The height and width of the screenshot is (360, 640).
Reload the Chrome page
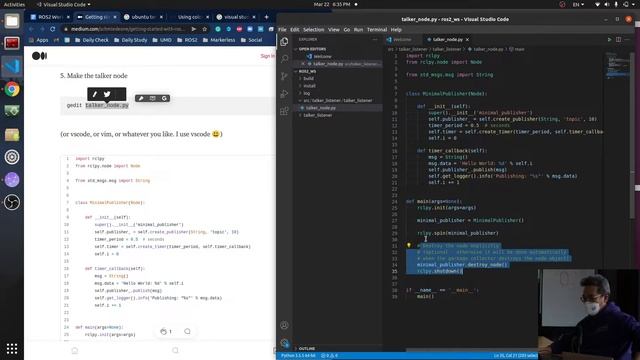pos(53,29)
